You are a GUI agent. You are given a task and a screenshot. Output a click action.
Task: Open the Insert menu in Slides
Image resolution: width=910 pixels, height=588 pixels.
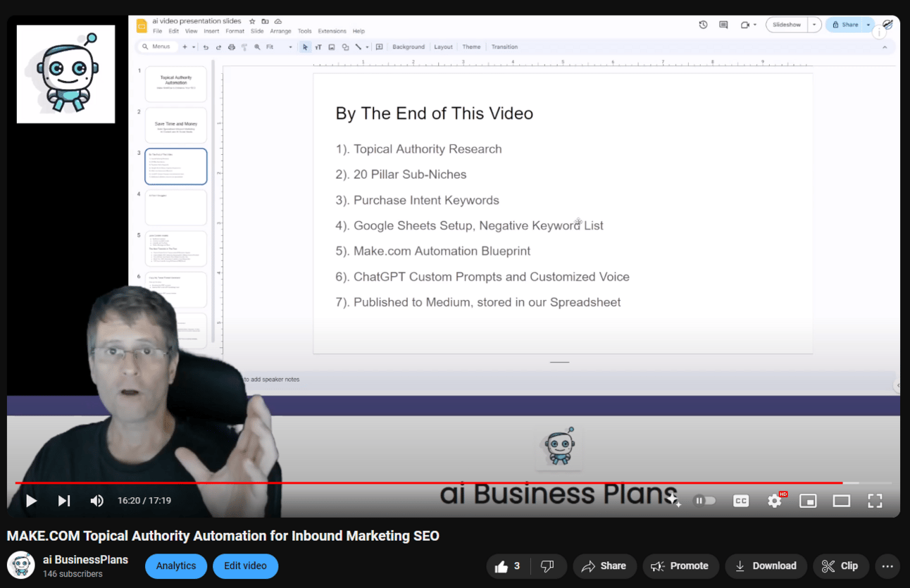tap(211, 31)
